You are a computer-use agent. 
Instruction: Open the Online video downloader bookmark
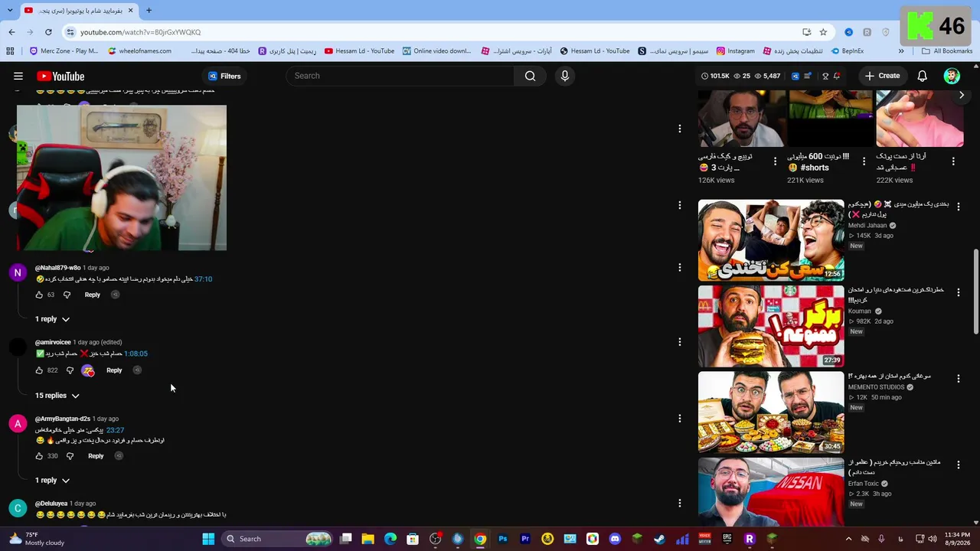click(x=436, y=51)
